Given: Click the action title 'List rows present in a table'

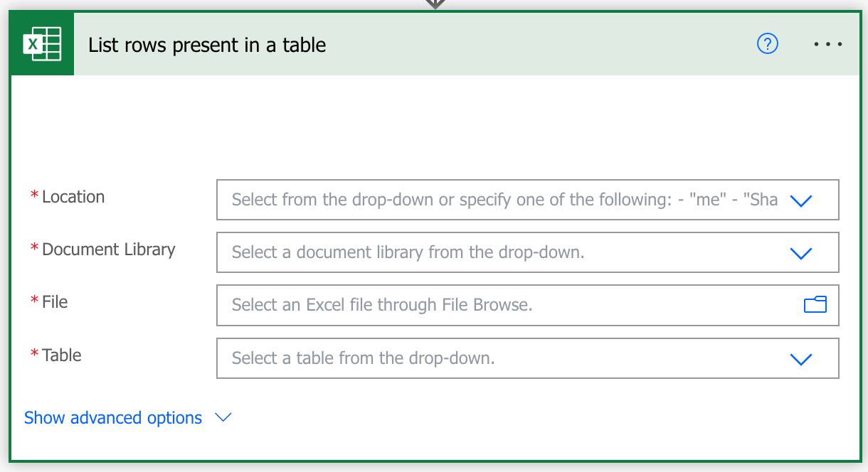Looking at the screenshot, I should click(206, 45).
